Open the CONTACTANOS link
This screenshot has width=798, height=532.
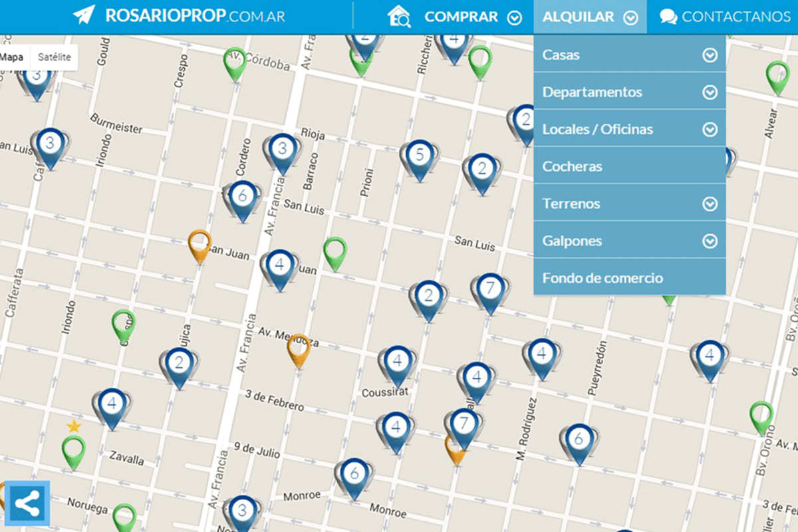725,17
